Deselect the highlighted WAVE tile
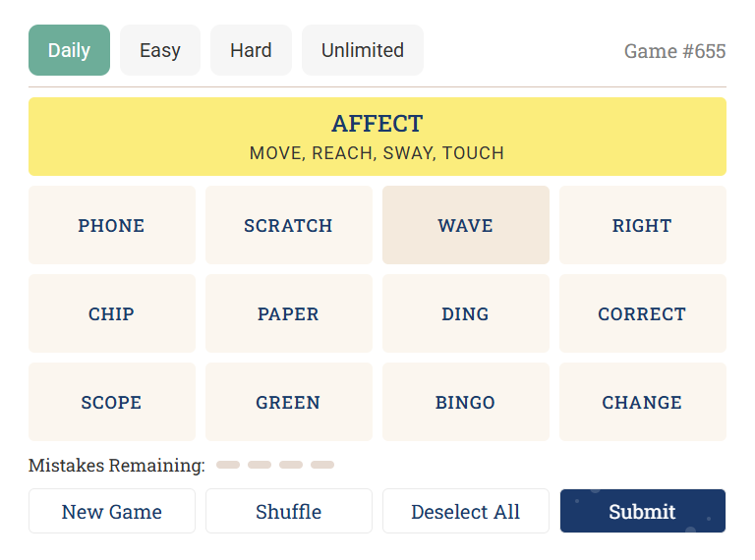 click(466, 225)
